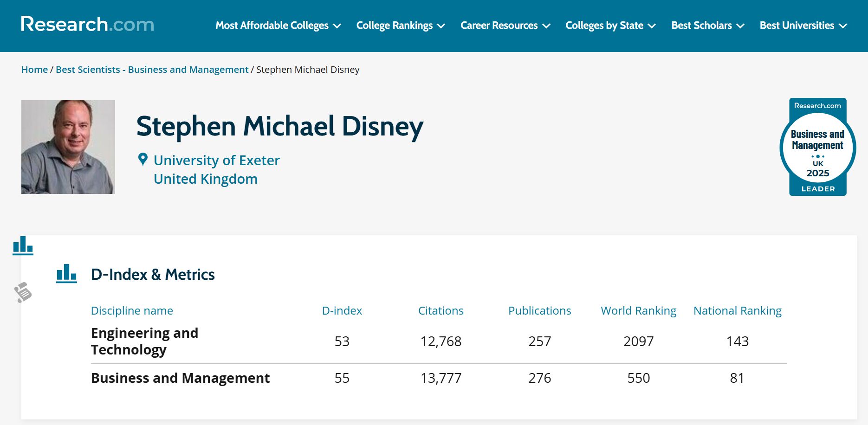Open the Best Scholars menu
This screenshot has width=868, height=425.
707,26
